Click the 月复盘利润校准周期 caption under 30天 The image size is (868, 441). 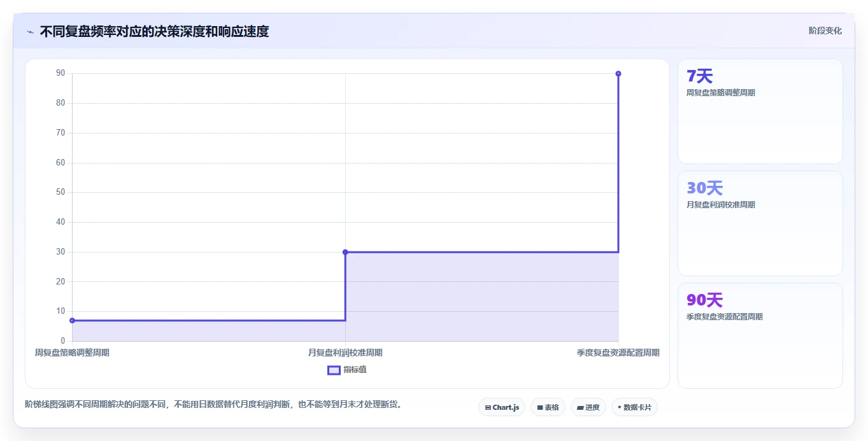pos(721,205)
